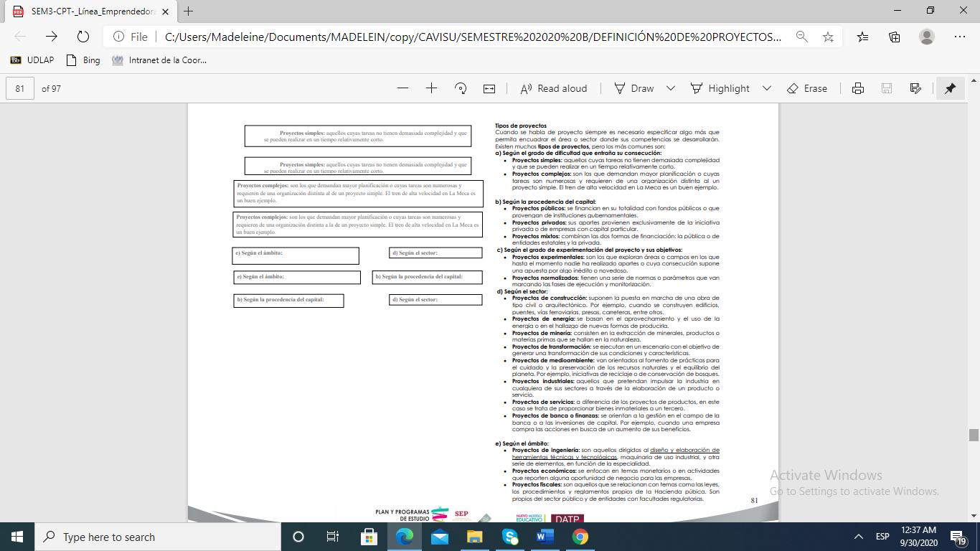Open the UDLAP bookmark
980x551 pixels.
point(32,60)
